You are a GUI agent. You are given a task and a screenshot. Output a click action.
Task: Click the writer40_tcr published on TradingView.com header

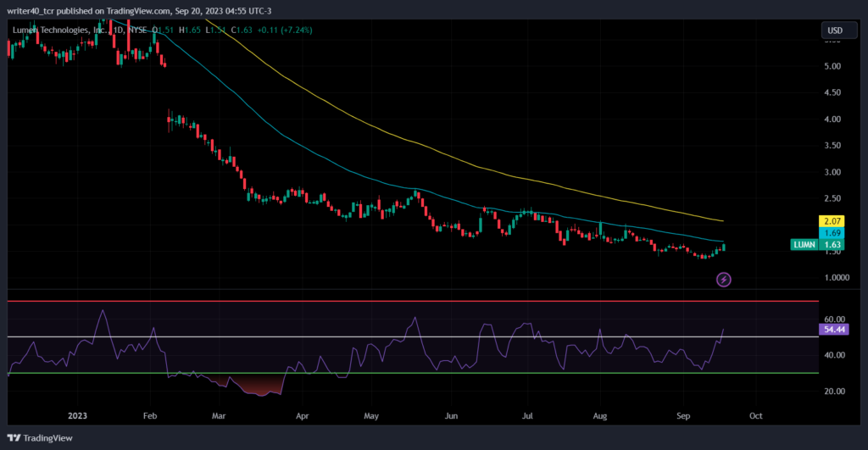(x=139, y=10)
